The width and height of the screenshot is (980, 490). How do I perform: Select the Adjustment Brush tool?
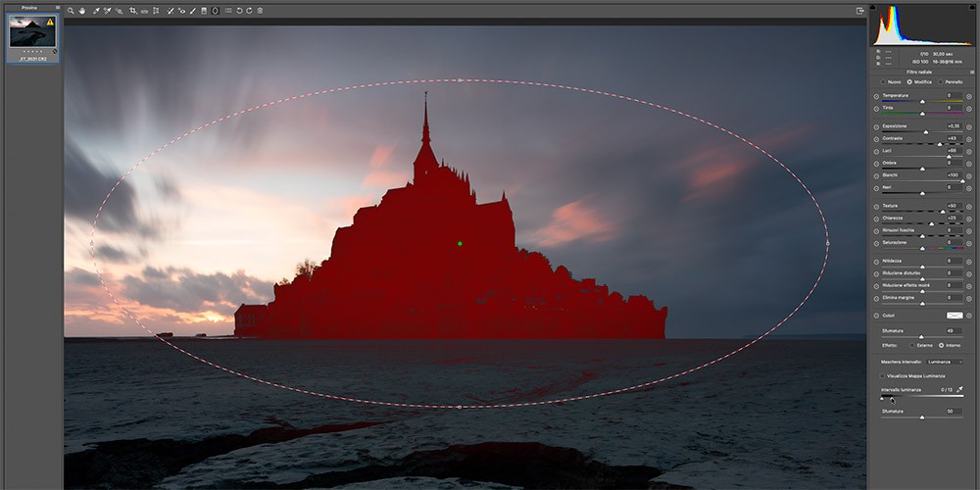(192, 11)
